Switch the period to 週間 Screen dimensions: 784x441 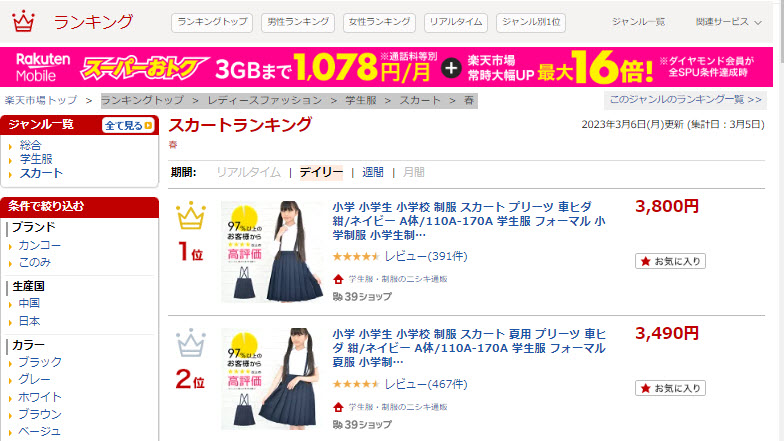coord(372,172)
